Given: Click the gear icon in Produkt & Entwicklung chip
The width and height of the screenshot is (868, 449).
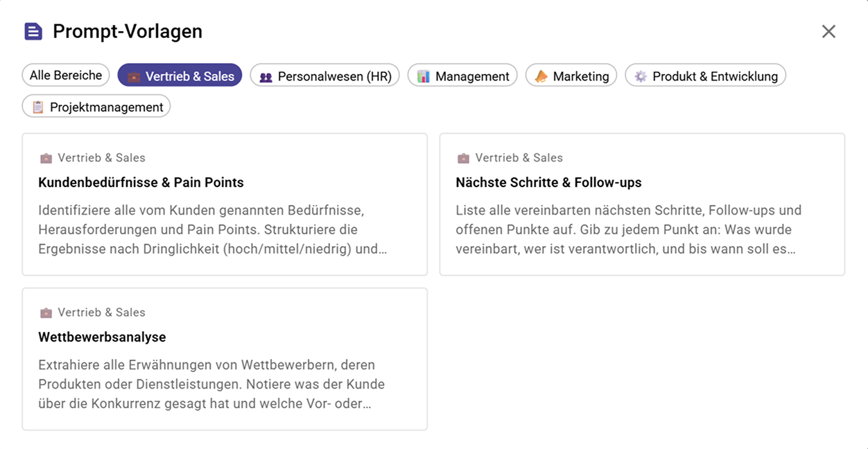Looking at the screenshot, I should [641, 76].
